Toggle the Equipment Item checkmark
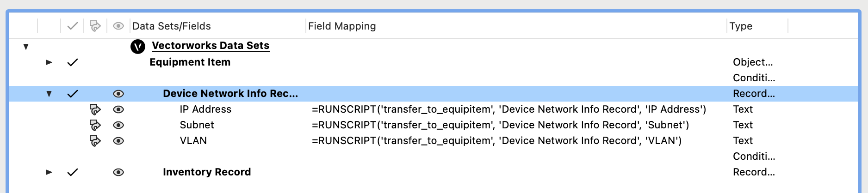The height and width of the screenshot is (193, 868). tap(72, 62)
